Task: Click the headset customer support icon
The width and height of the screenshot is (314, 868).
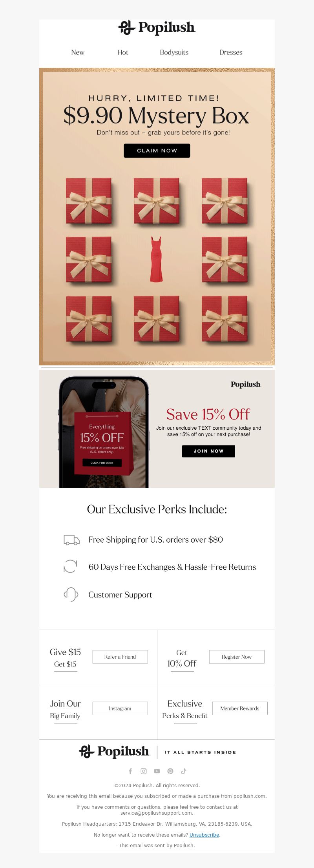Action: click(x=71, y=594)
